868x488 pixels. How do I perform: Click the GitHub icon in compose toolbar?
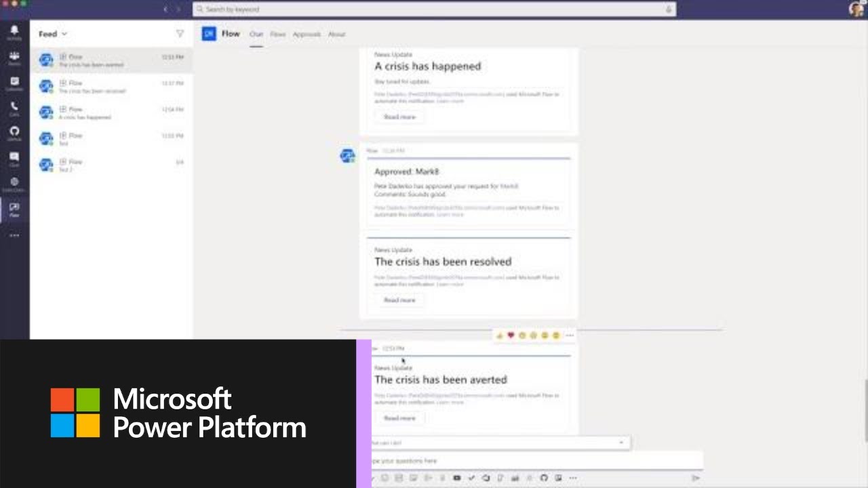tap(544, 478)
